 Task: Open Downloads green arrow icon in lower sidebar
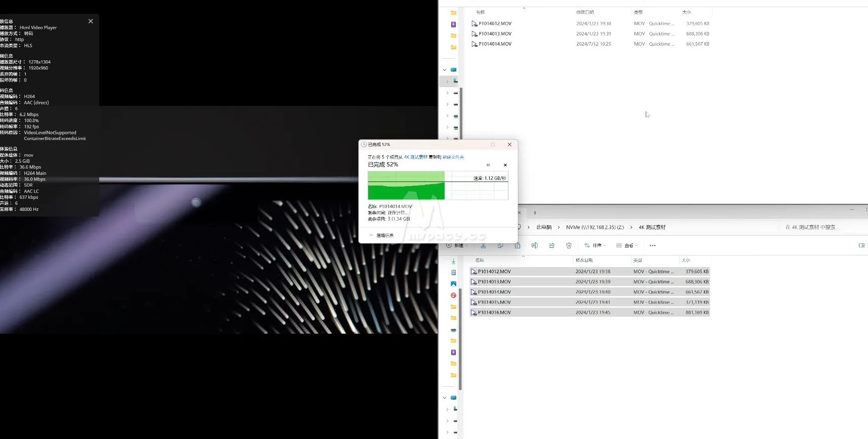(453, 262)
